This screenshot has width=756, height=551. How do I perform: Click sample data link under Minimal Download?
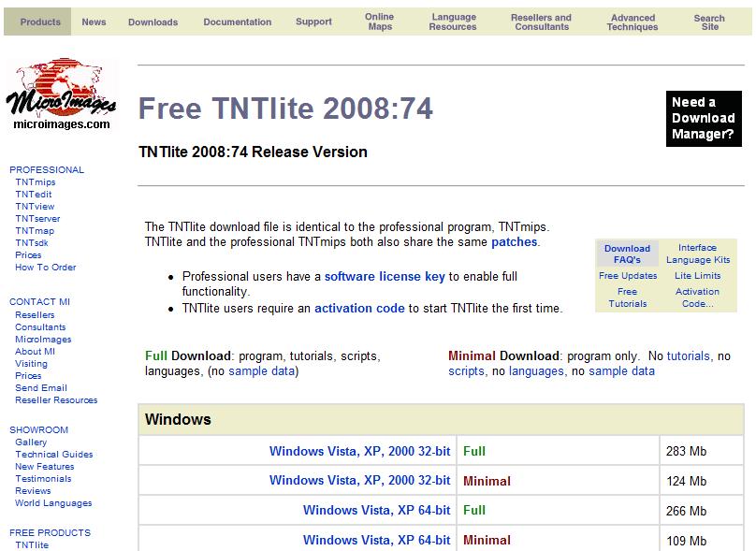pyautogui.click(x=621, y=371)
